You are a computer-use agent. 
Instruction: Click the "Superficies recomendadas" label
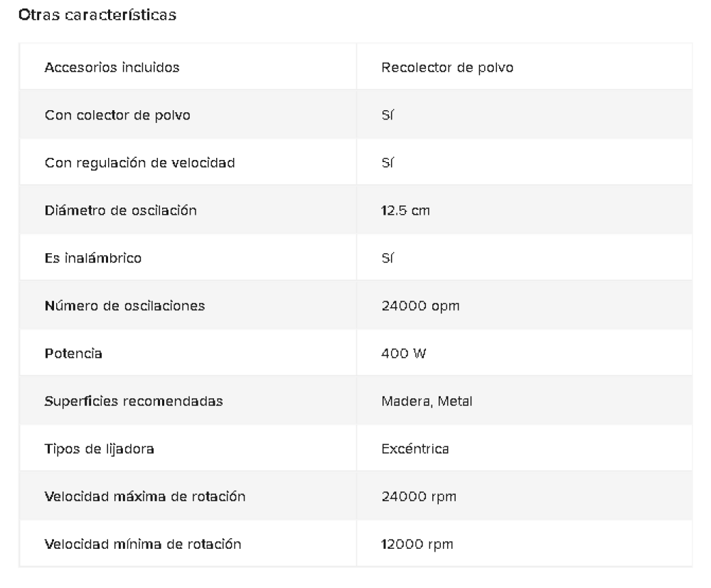134,401
